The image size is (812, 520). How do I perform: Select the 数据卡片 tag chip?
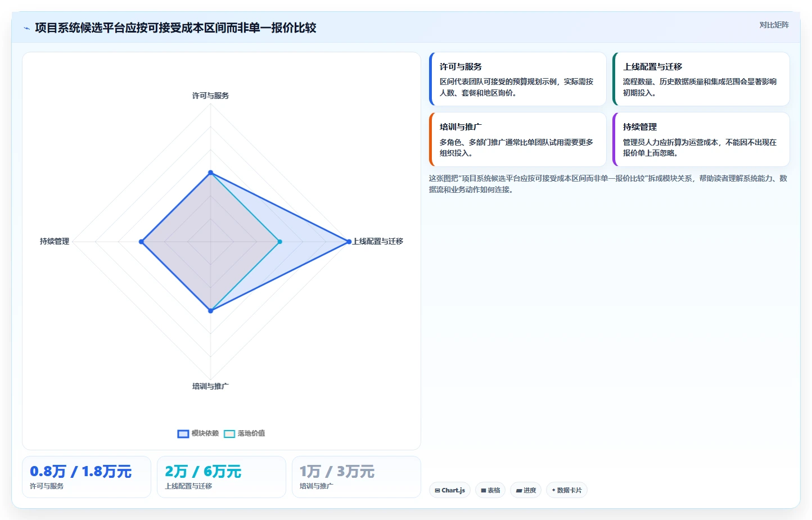coord(567,490)
